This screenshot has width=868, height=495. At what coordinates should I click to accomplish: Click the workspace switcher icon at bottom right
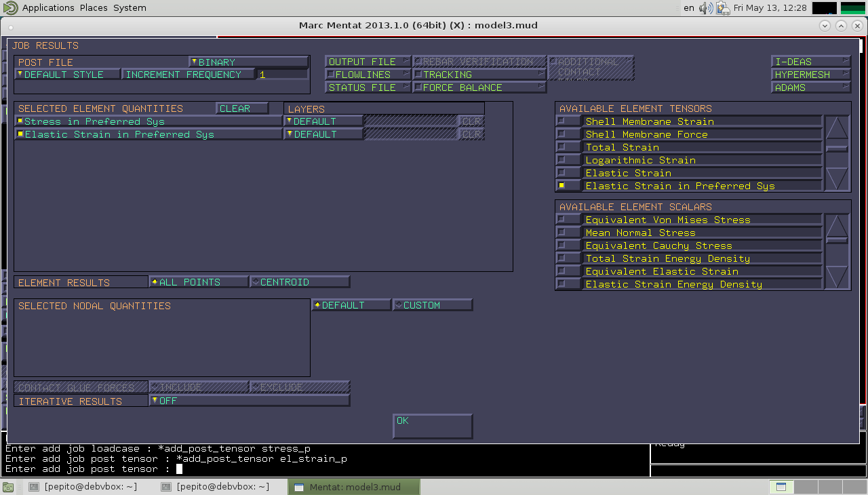781,487
